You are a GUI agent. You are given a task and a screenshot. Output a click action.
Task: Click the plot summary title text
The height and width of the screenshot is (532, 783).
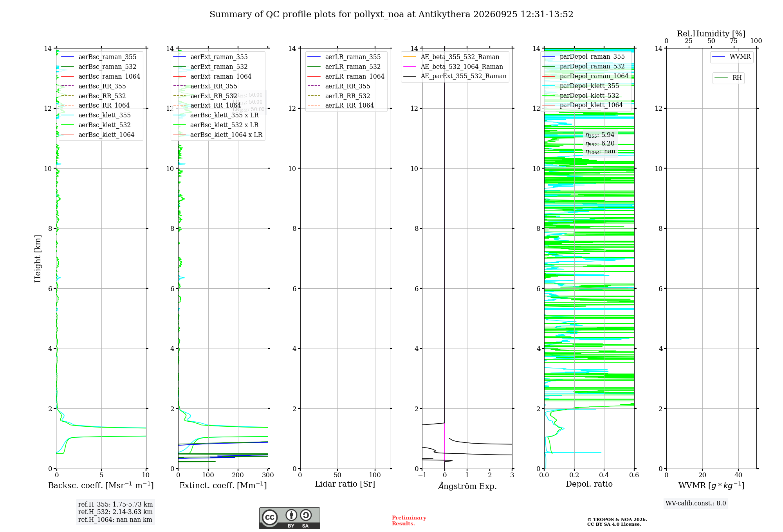tap(391, 14)
